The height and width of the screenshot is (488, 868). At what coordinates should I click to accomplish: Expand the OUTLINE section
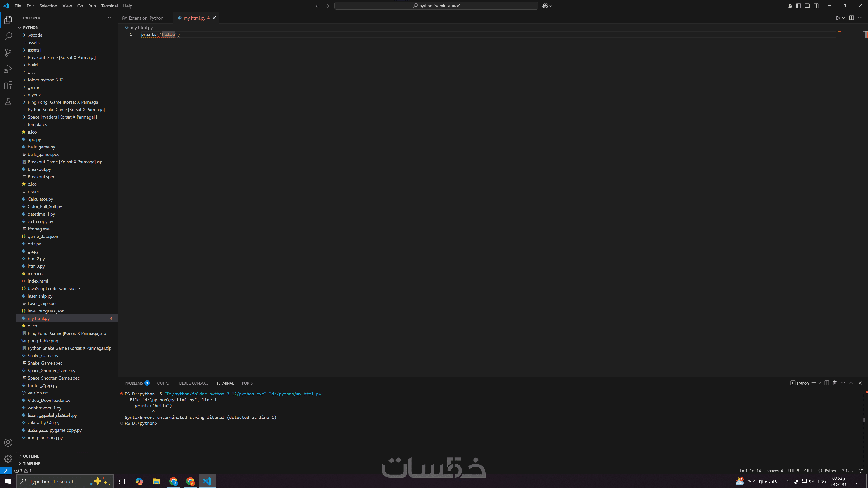point(31,456)
